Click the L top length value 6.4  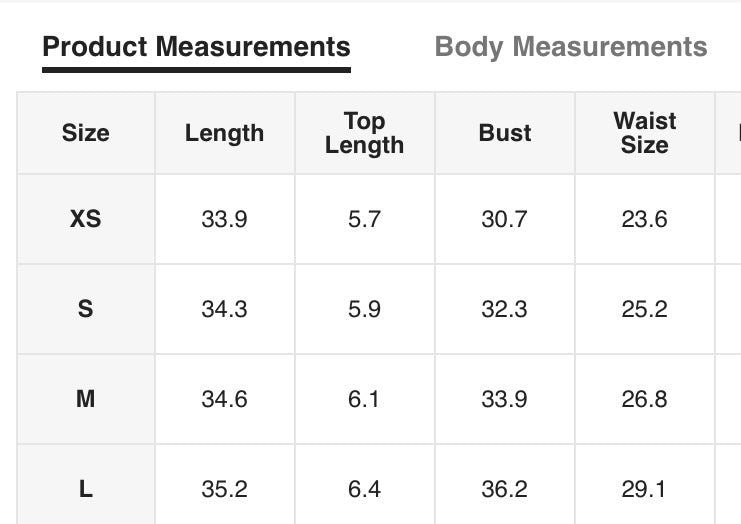point(364,489)
